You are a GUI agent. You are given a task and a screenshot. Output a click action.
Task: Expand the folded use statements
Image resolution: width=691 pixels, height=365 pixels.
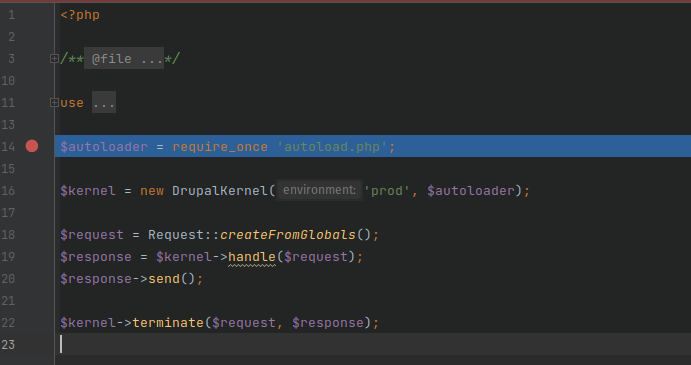pos(54,103)
